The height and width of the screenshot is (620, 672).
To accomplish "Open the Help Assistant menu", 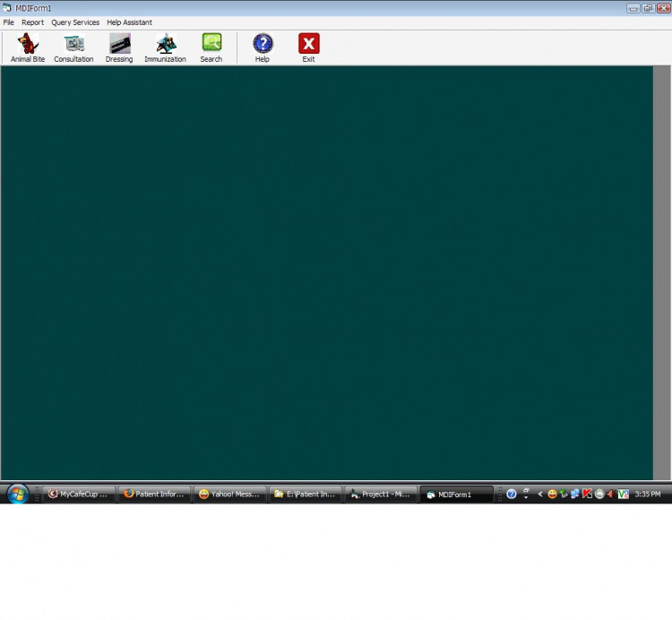I will tap(129, 22).
